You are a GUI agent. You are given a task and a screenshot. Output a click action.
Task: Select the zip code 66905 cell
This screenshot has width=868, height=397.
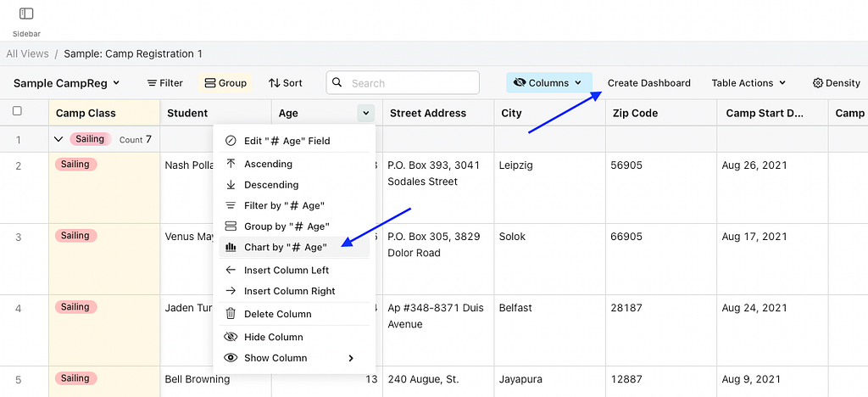click(x=661, y=259)
